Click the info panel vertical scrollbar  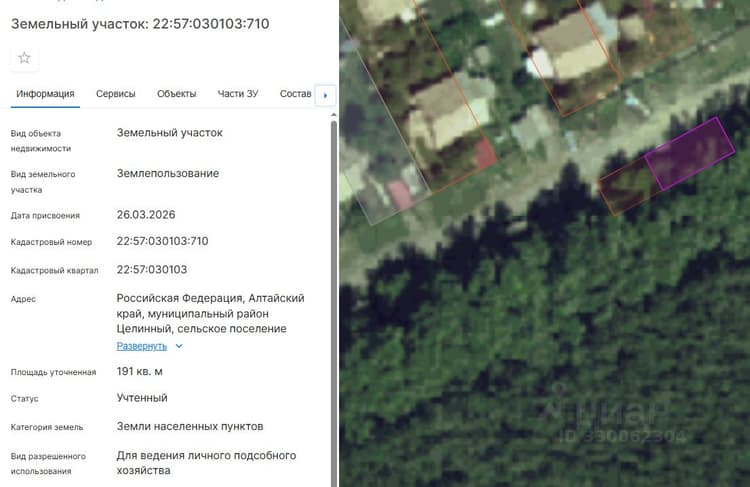coord(333,304)
